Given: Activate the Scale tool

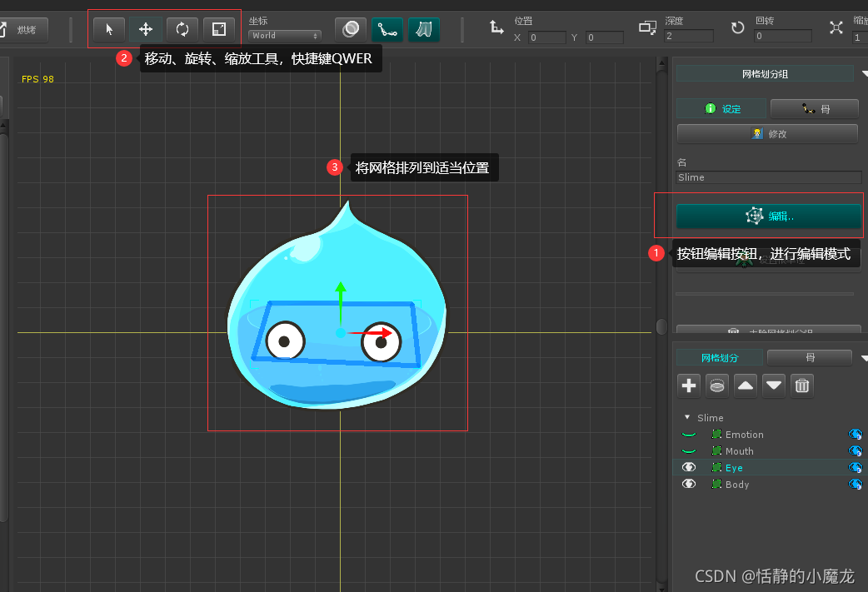Looking at the screenshot, I should pyautogui.click(x=218, y=29).
